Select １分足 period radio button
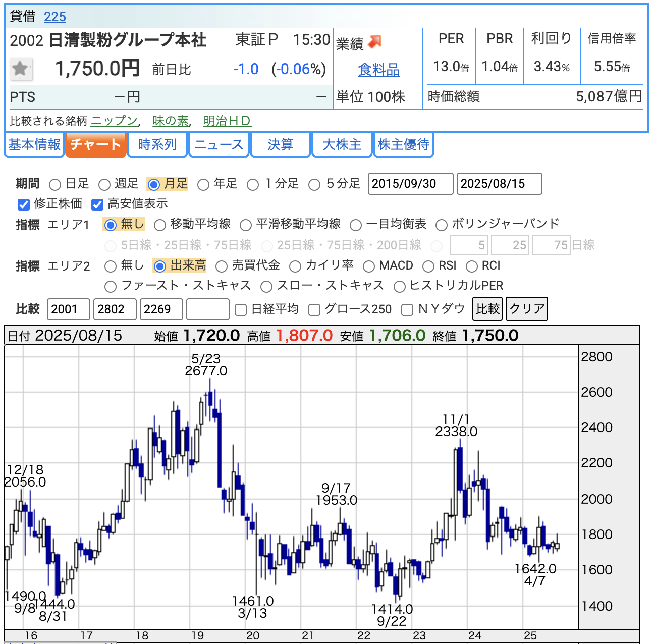This screenshot has width=654, height=644. pos(253,184)
